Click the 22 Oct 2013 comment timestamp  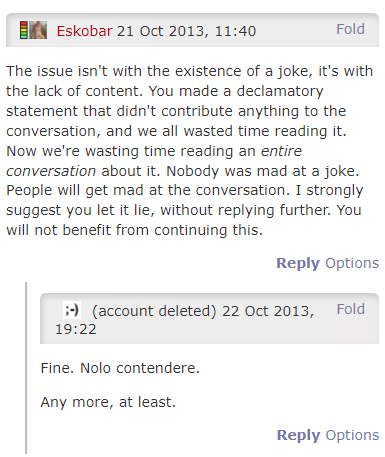(x=185, y=320)
